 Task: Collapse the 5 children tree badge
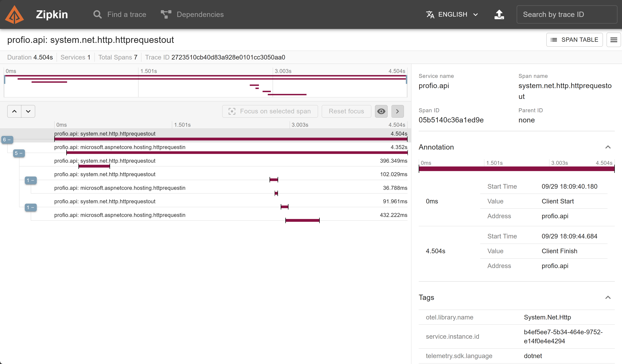[x=19, y=153]
